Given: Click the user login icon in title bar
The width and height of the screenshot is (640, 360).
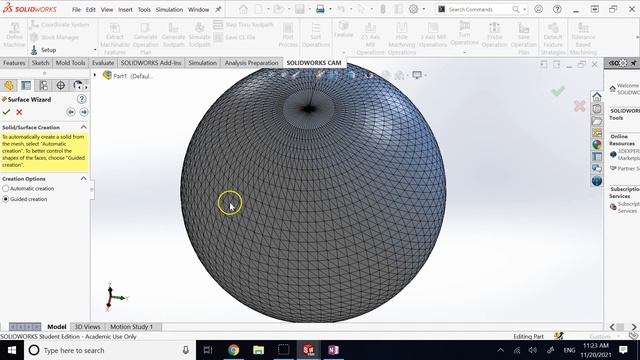Looking at the screenshot, I should coord(539,9).
